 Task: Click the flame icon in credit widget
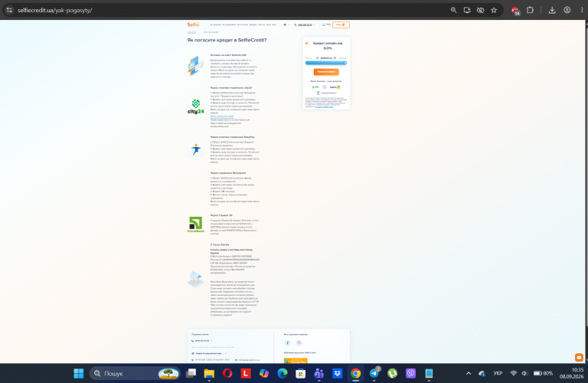(x=307, y=43)
